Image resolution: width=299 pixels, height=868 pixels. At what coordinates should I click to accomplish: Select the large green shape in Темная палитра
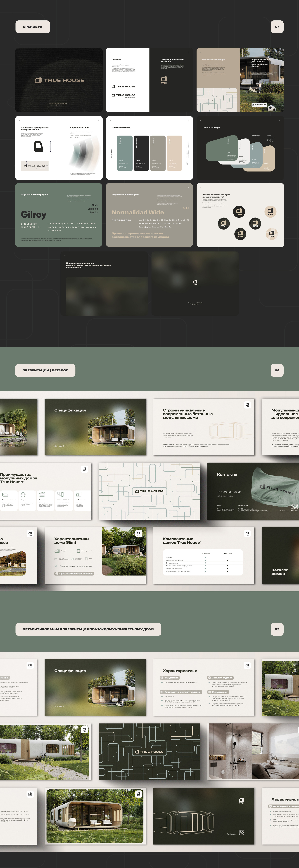point(222,148)
